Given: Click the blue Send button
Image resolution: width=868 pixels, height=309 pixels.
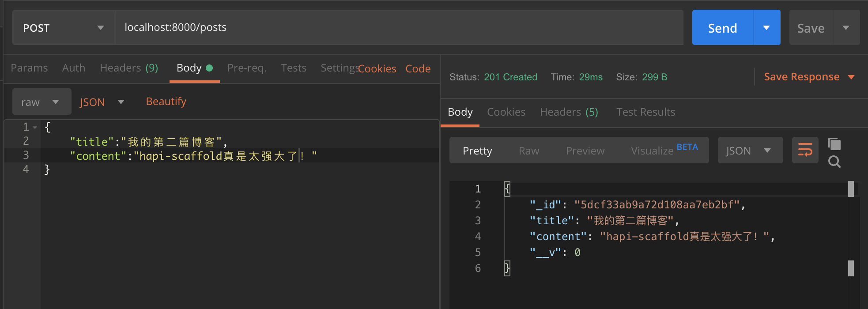Looking at the screenshot, I should (x=722, y=28).
